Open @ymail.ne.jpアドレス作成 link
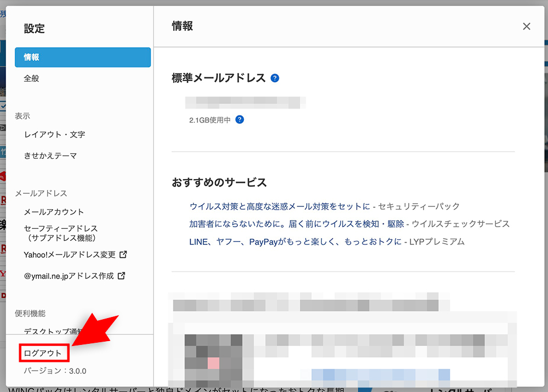 pos(69,276)
